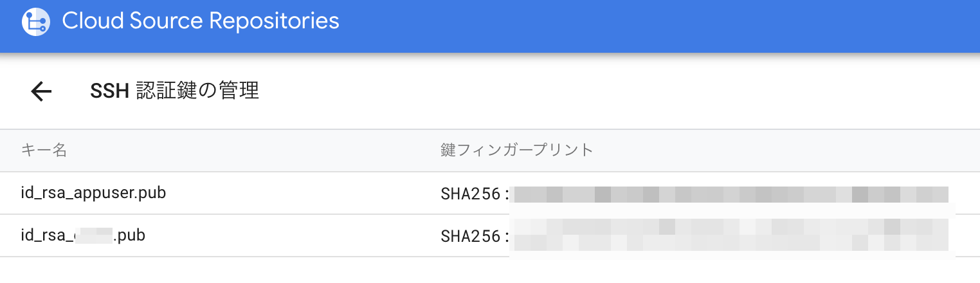Screen dimensions: 980x283
Task: Click empty middle area of the second key row
Action: (289, 236)
